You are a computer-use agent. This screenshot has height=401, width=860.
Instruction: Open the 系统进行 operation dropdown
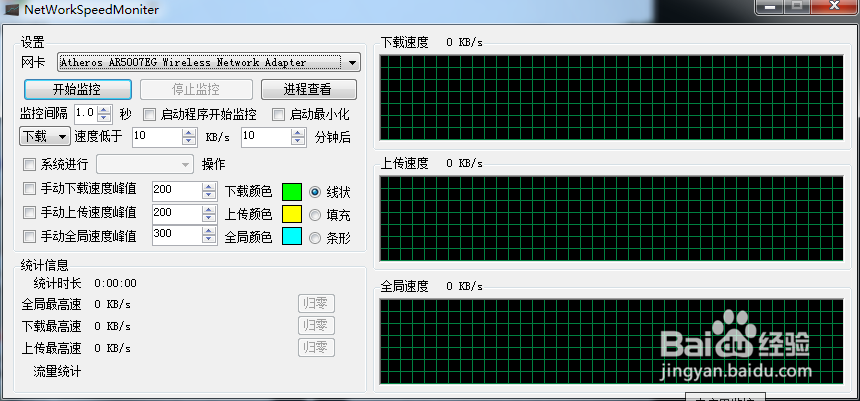pos(145,164)
